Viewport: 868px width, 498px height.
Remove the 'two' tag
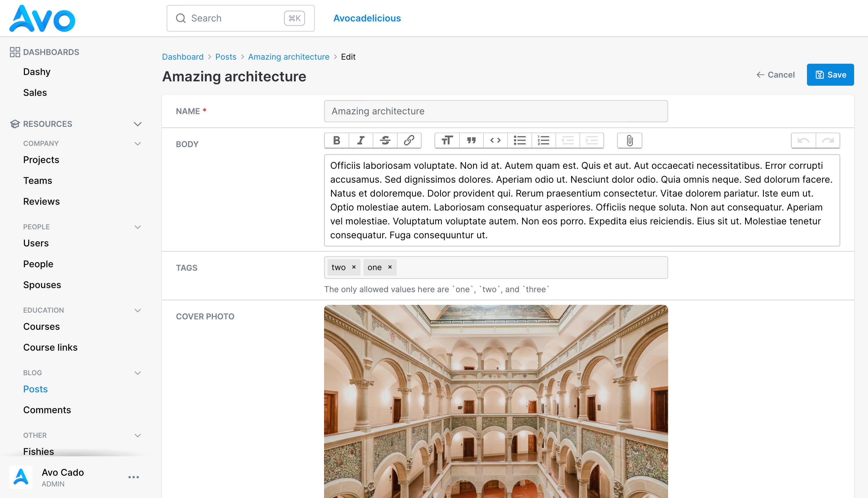(354, 267)
